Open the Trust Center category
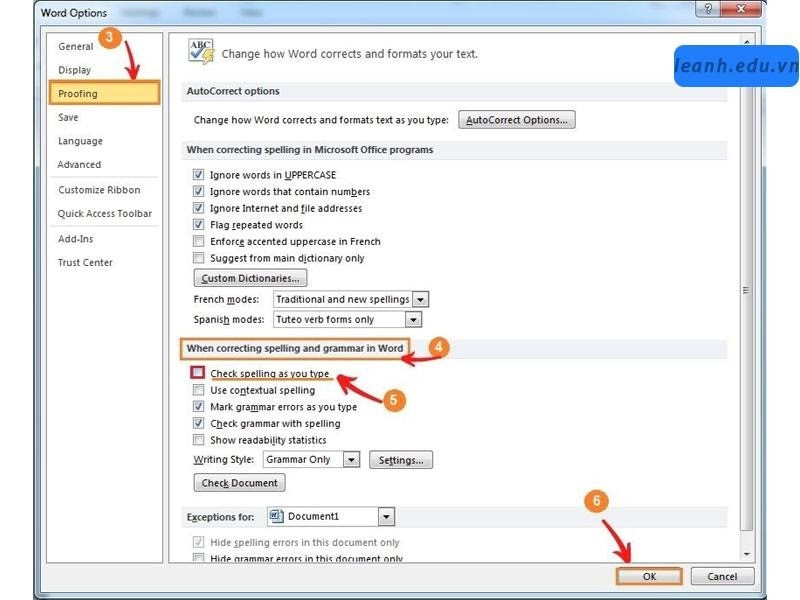This screenshot has height=600, width=800. tap(85, 262)
